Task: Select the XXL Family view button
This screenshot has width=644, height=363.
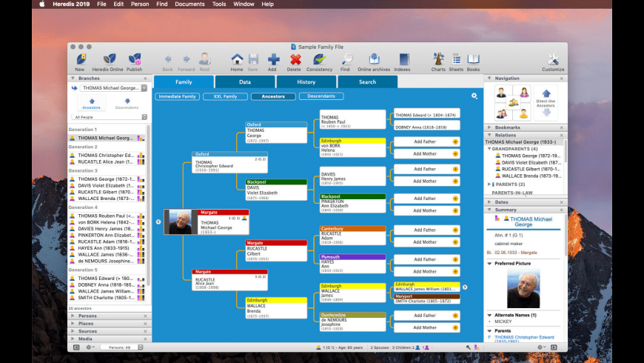Action: (x=225, y=96)
